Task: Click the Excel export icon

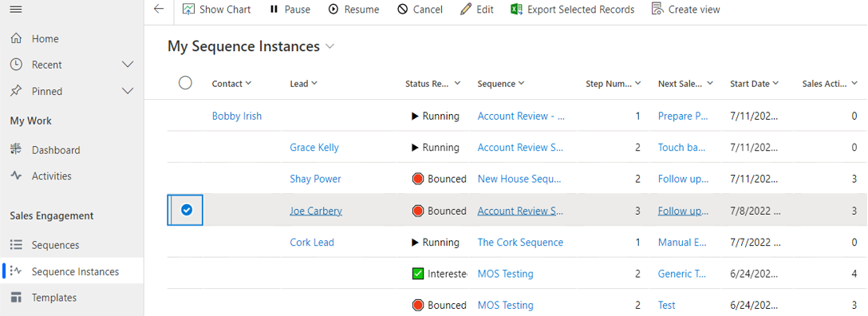Action: [516, 10]
